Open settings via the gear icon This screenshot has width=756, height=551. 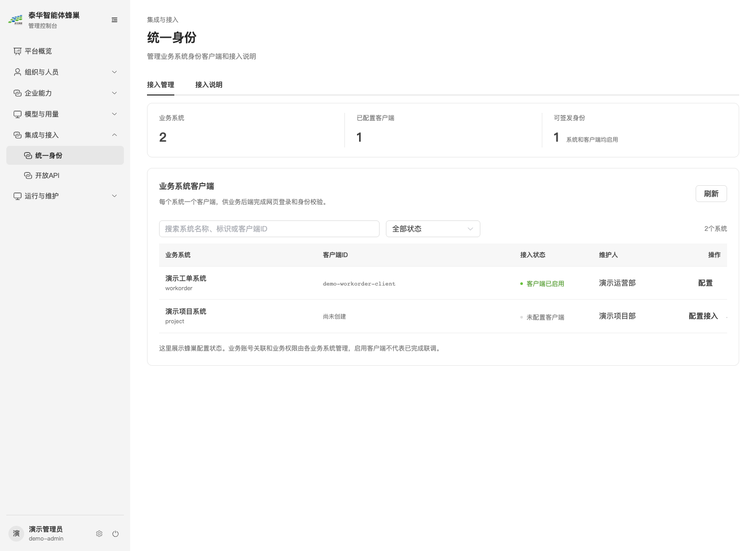[99, 534]
